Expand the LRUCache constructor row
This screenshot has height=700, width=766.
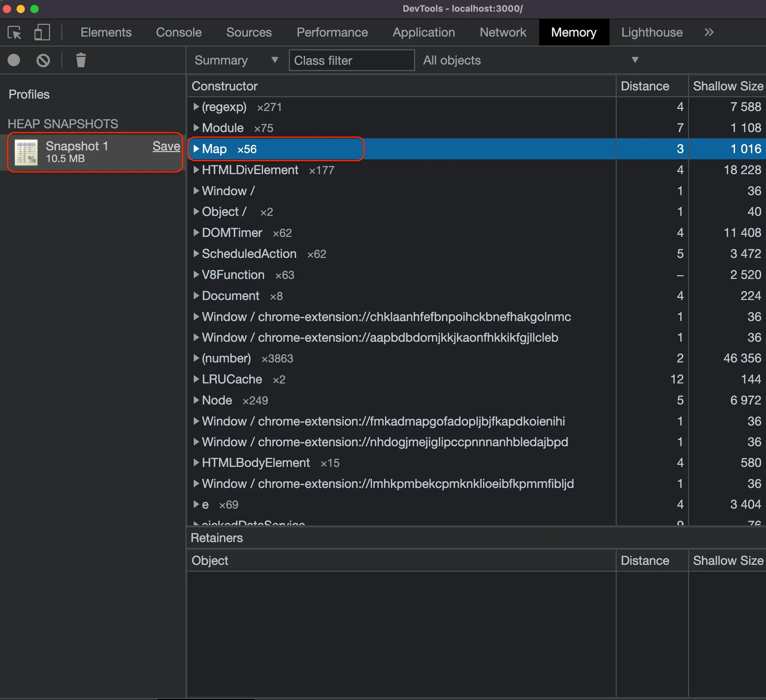click(x=196, y=379)
